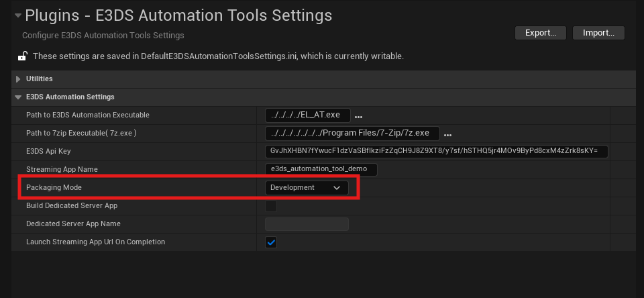Click the Streaming App Name text field

pyautogui.click(x=321, y=170)
